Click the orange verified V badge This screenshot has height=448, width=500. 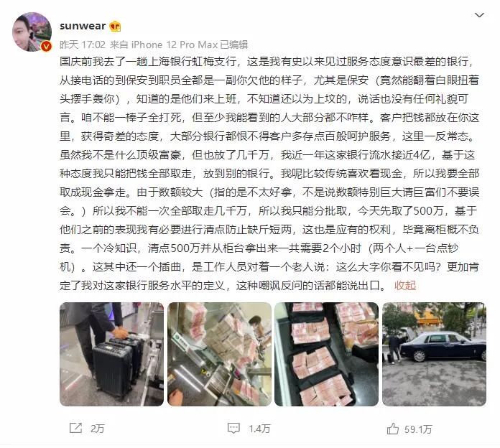click(47, 47)
